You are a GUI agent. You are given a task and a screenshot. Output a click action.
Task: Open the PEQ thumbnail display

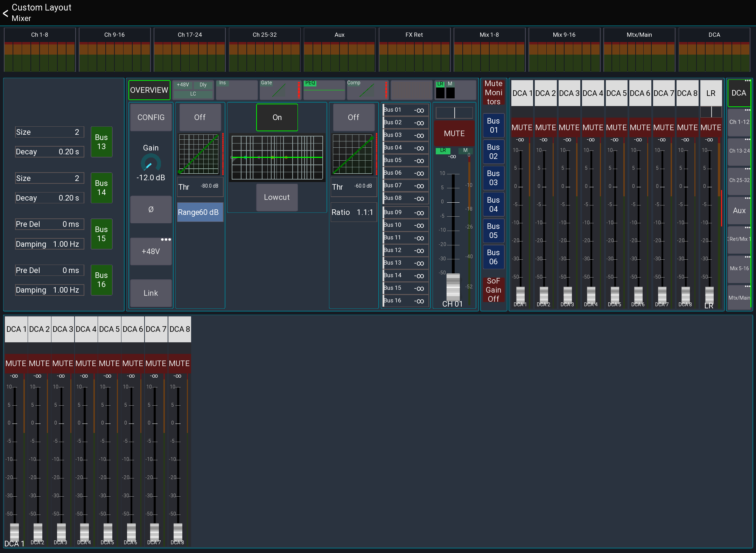[x=324, y=90]
